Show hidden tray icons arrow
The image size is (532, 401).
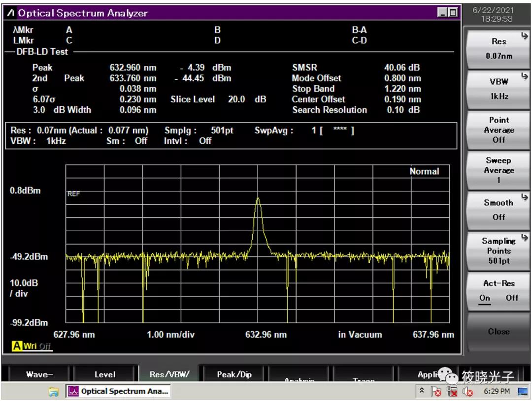[422, 391]
